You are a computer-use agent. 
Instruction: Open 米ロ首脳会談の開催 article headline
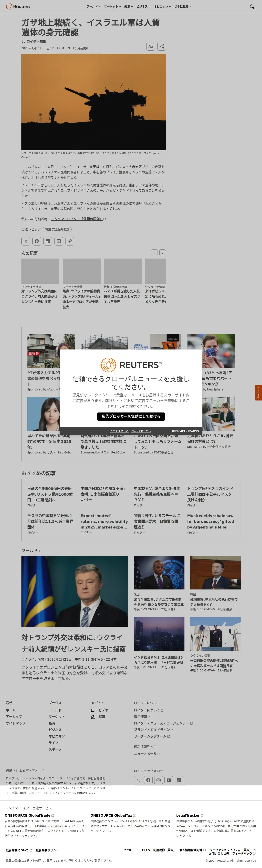pyautogui.click(x=214, y=663)
